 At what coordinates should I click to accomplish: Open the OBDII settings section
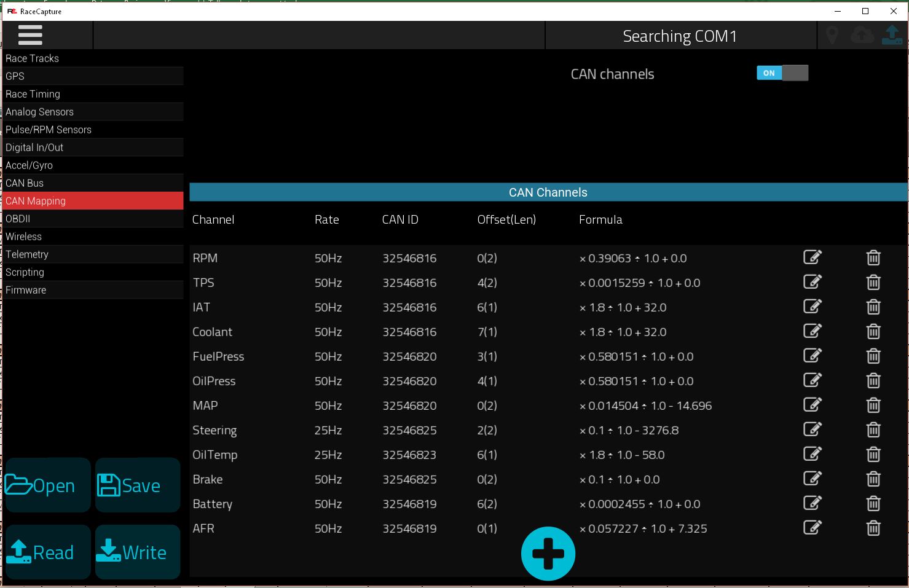pos(93,219)
